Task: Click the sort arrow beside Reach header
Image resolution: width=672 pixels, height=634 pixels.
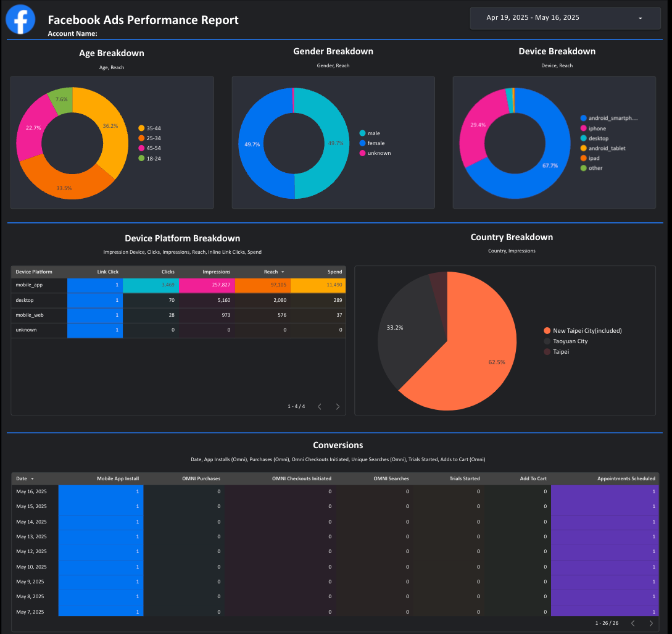Action: click(x=283, y=272)
